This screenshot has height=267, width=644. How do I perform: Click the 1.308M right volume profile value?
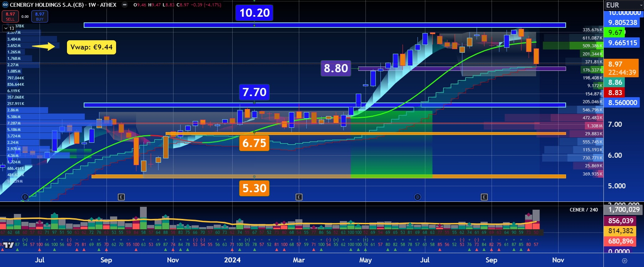[595, 126]
